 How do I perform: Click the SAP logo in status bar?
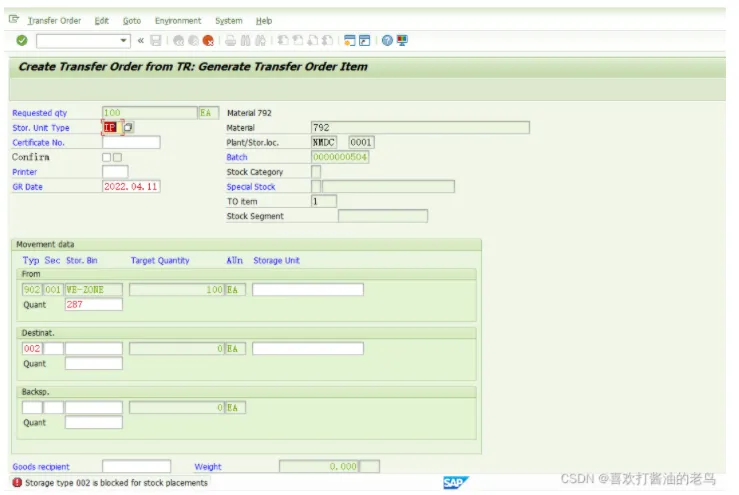click(455, 482)
